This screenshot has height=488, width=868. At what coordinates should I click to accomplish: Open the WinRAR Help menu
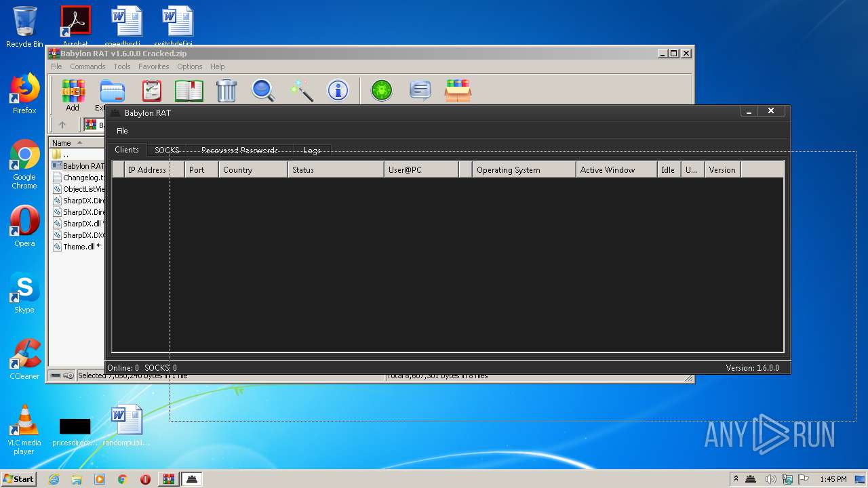[x=217, y=66]
